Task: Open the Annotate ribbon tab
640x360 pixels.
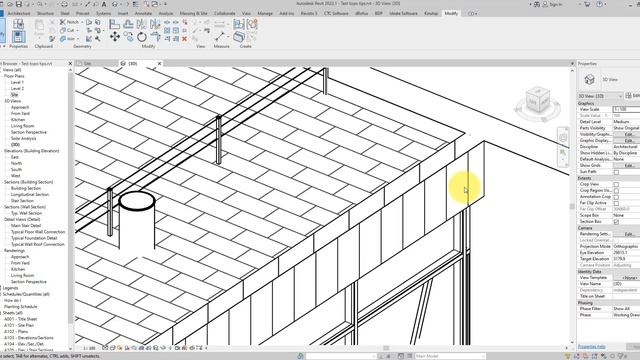Action: pos(143,13)
